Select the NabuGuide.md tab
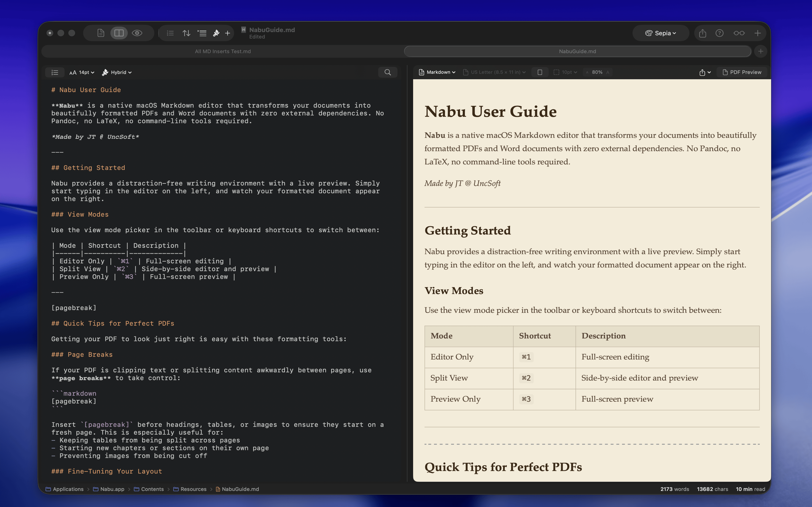 pos(577,51)
